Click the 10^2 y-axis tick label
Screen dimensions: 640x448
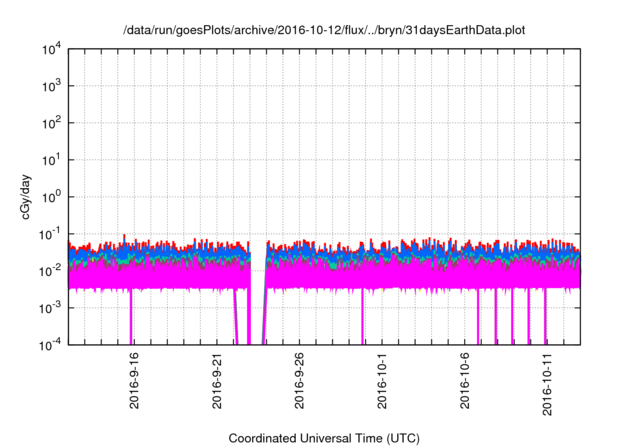(50, 123)
